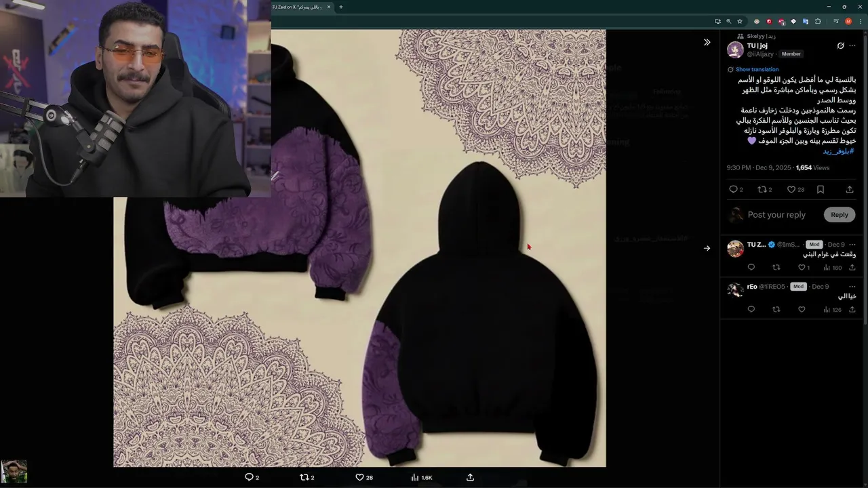Share the TU | joj post from the sidebar
Screen dimensions: 868x488
[850, 190]
